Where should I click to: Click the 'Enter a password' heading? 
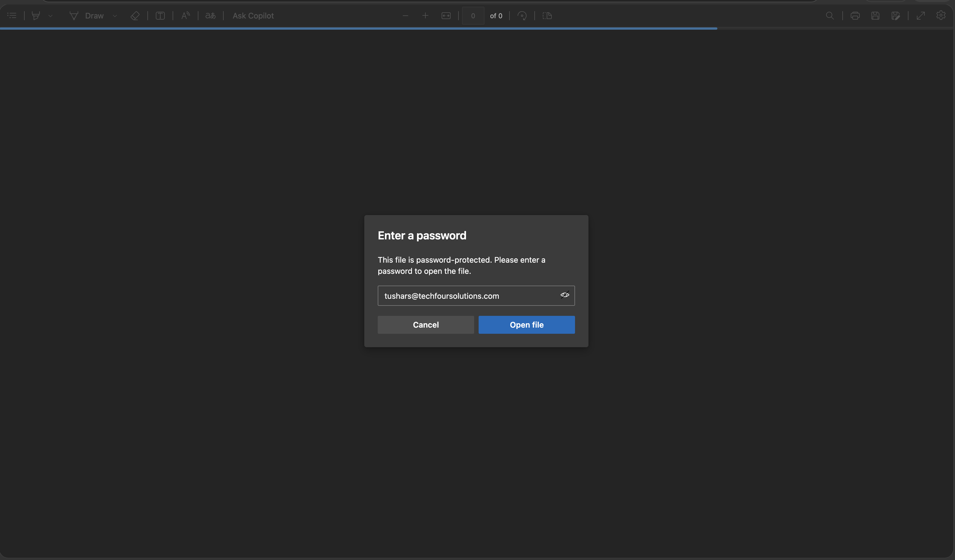pos(422,235)
